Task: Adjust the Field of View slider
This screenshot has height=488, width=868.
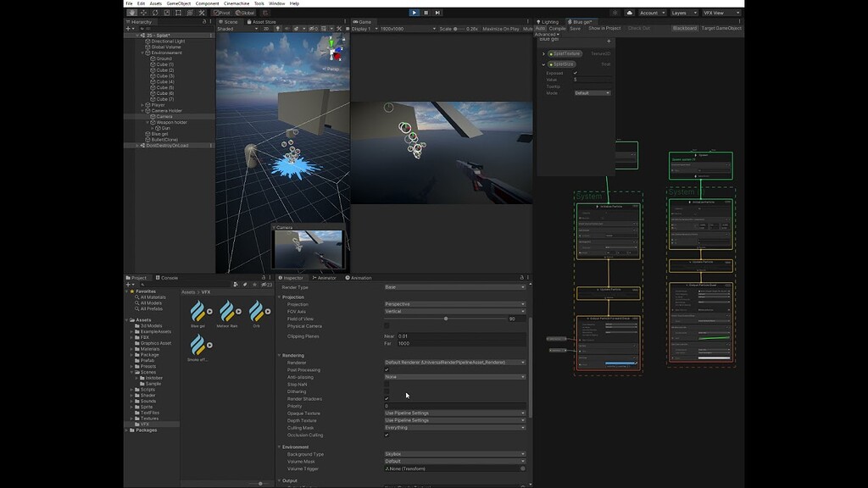Action: tap(447, 318)
